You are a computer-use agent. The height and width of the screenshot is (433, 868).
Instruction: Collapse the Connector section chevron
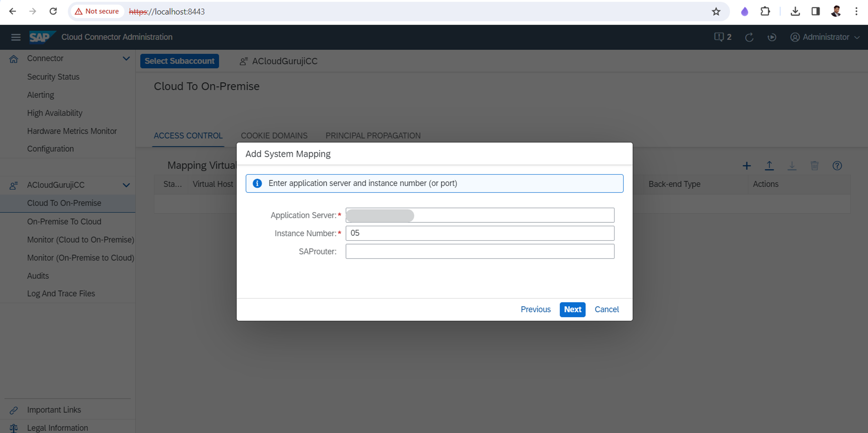(x=126, y=59)
